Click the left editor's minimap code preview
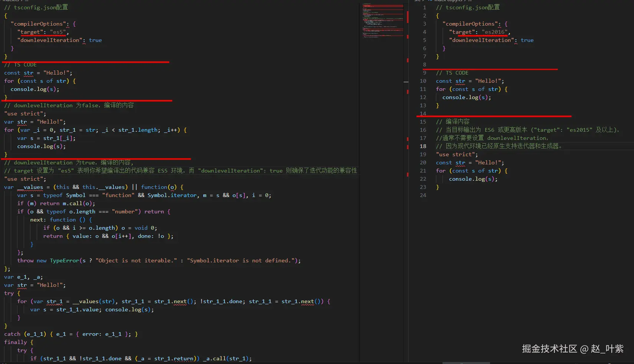 tap(383, 20)
